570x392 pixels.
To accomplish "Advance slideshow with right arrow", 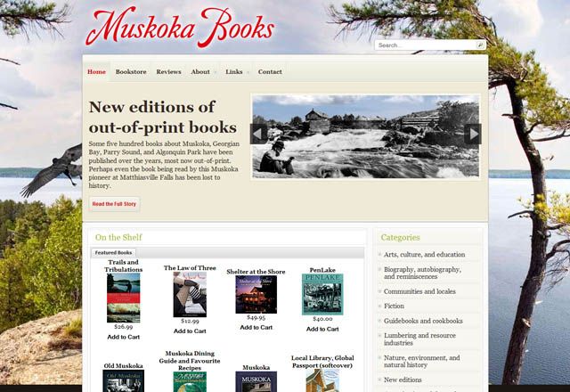I will pos(473,134).
